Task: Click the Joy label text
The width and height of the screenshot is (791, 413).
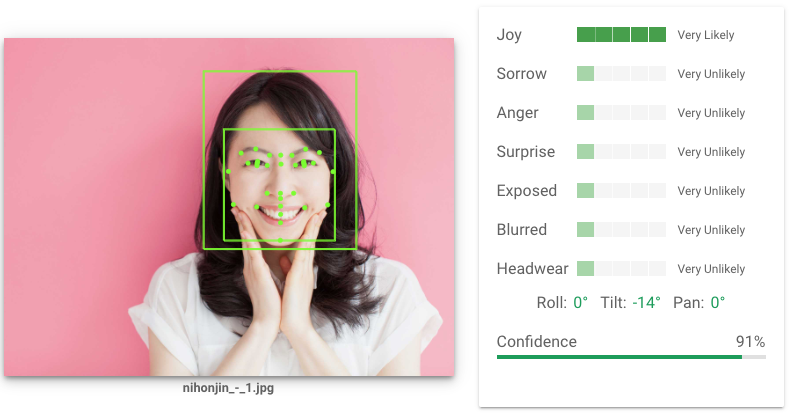Action: coord(509,35)
